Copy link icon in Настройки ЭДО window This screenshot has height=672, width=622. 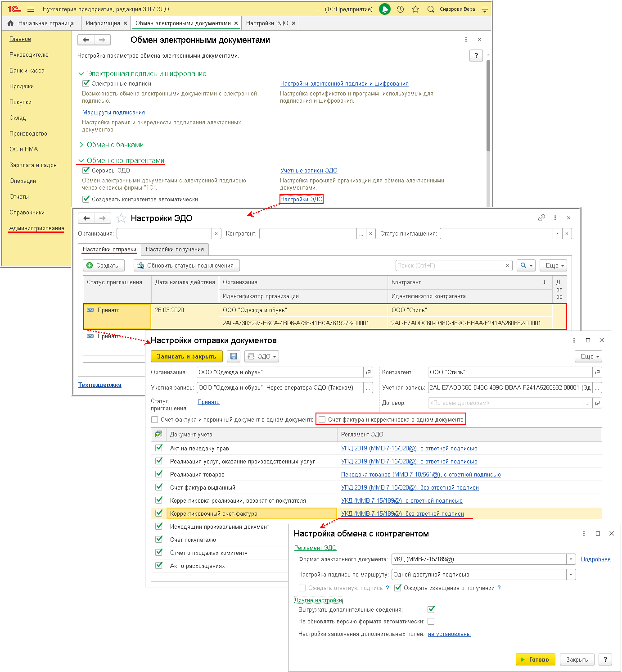(x=541, y=218)
